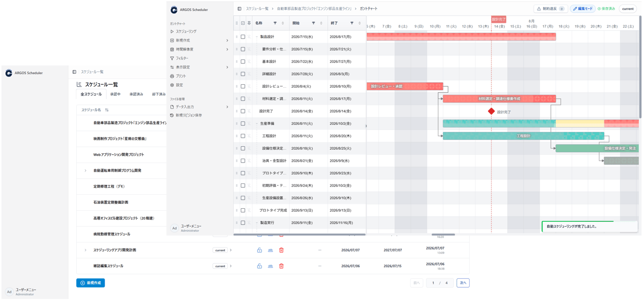Delete 雑誌編集スケジュール via trash icon
This screenshot has width=644, height=300.
pos(281,266)
